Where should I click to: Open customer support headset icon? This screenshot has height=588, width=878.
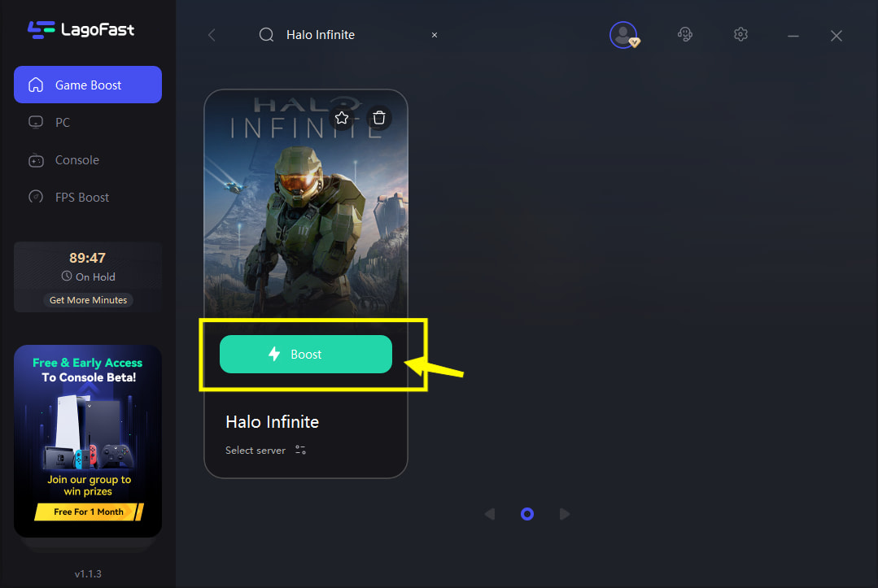coord(685,35)
